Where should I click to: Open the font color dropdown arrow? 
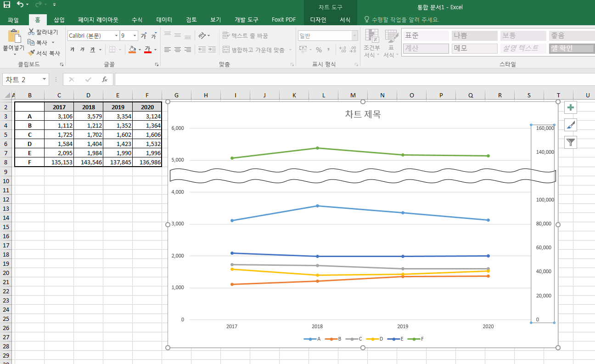point(155,50)
